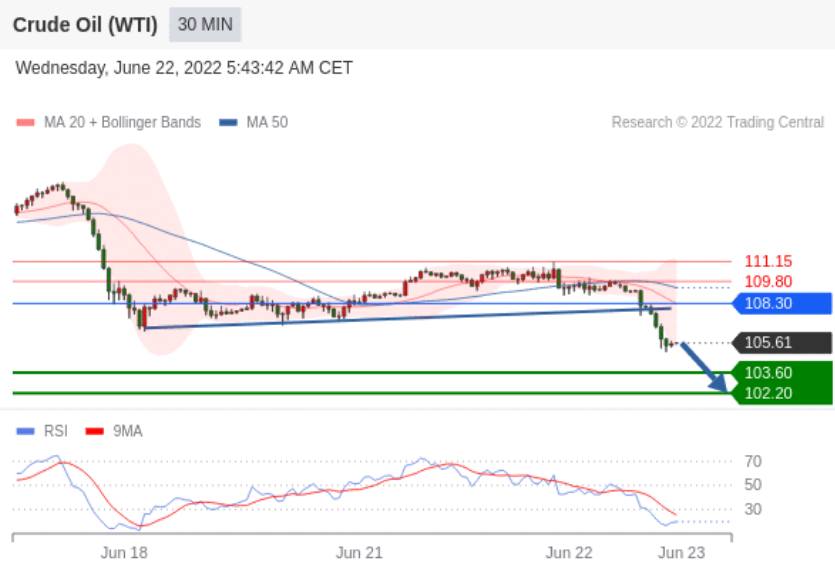Click the 102.20 support price tag
This screenshot has width=835, height=573.
tap(782, 394)
